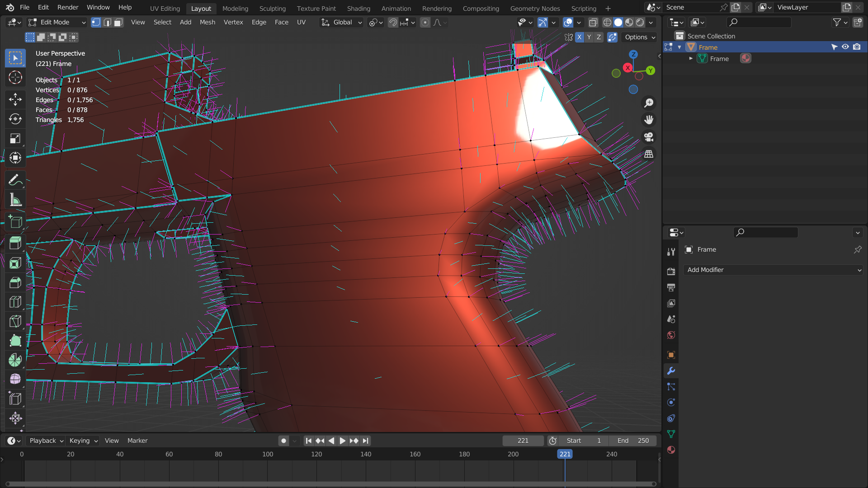Select the Bevel tool
This screenshot has height=488, width=868.
[15, 282]
